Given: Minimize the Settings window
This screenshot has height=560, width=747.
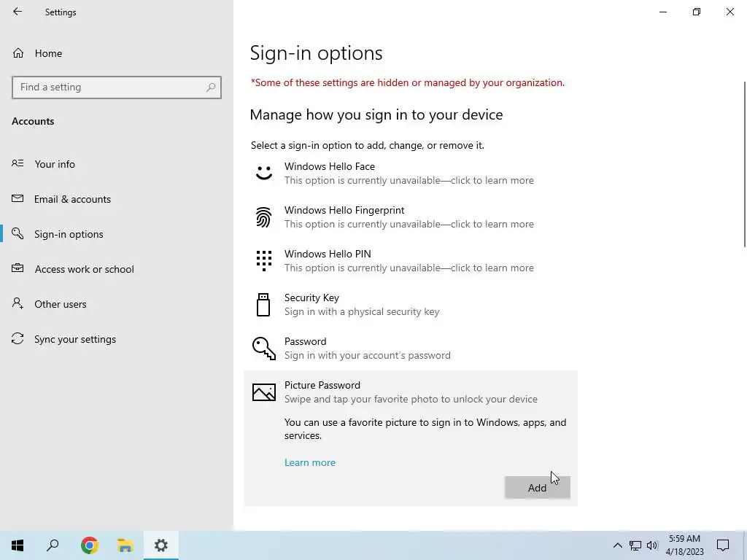Looking at the screenshot, I should [x=663, y=12].
